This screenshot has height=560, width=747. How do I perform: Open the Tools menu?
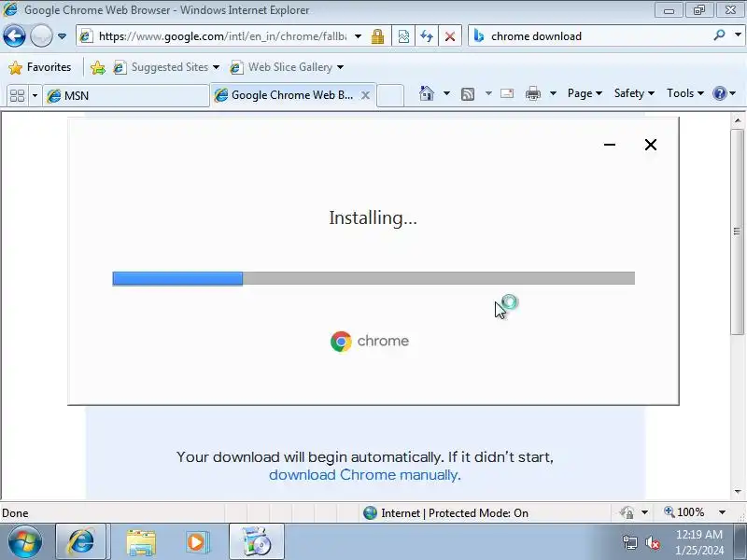[x=685, y=93]
